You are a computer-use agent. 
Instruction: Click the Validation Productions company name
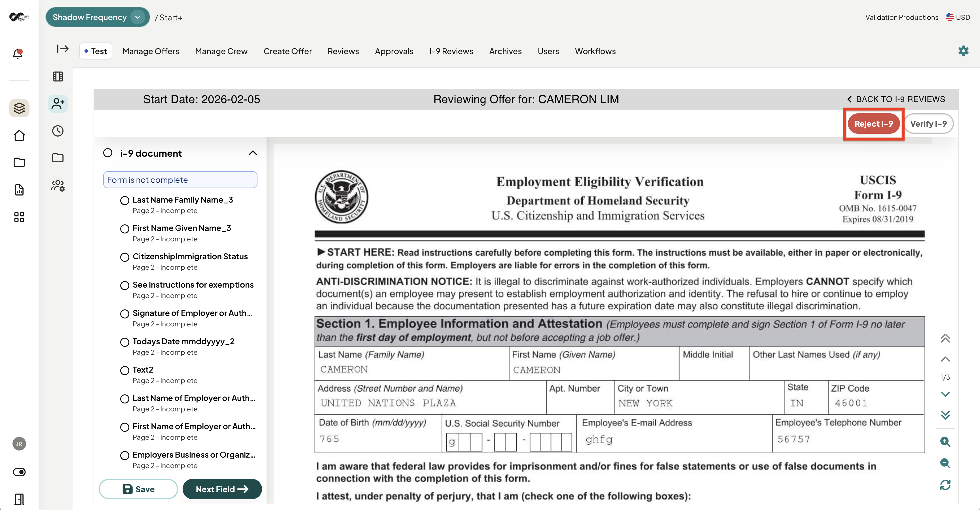tap(902, 17)
